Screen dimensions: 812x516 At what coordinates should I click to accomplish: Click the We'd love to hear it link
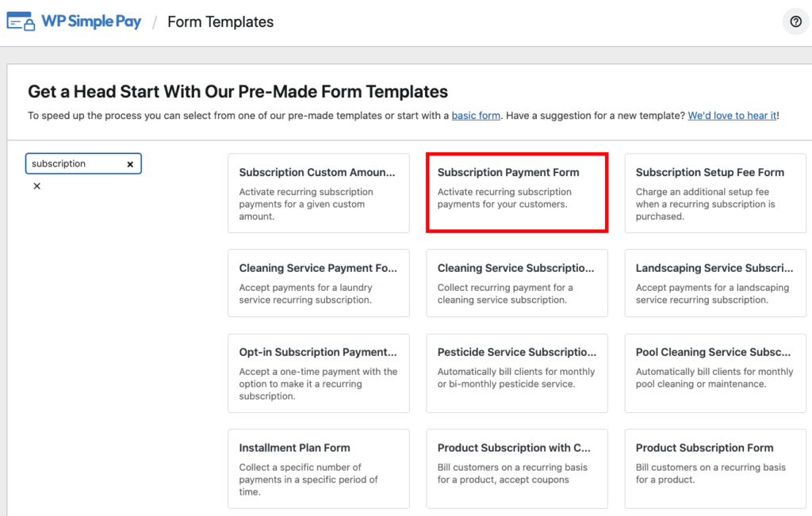[x=732, y=116]
